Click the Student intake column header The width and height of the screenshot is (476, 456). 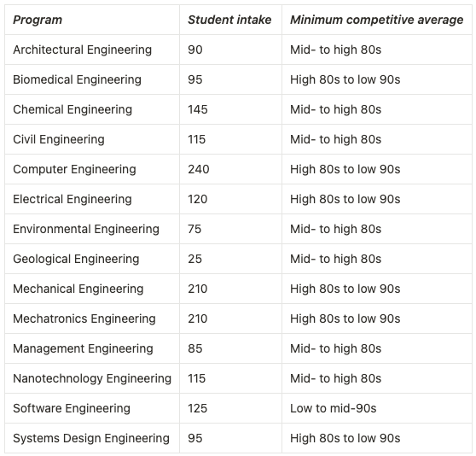click(230, 20)
